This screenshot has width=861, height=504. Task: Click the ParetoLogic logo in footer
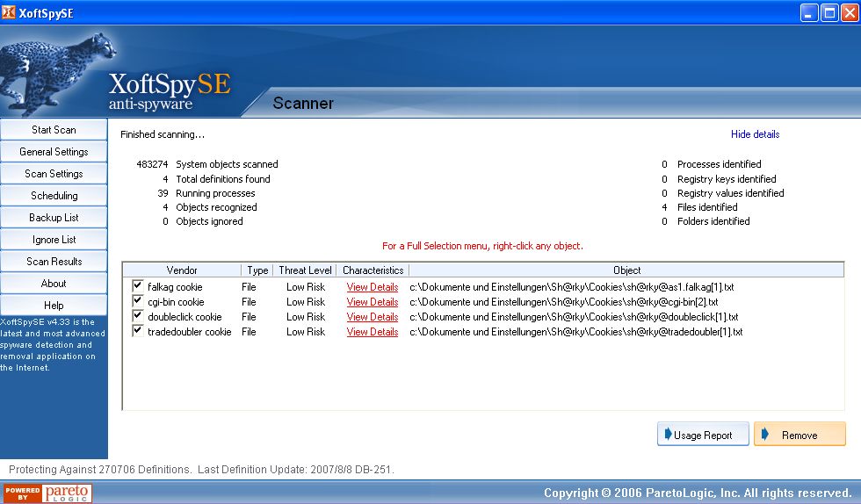pos(47,493)
